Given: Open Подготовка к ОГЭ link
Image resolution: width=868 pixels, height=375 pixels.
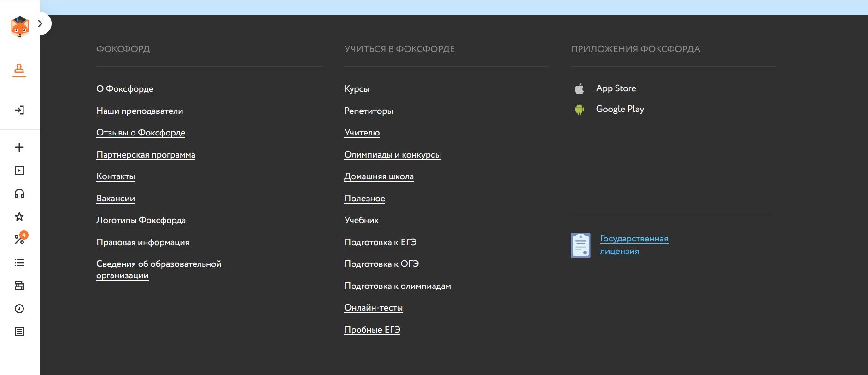Looking at the screenshot, I should pyautogui.click(x=381, y=264).
